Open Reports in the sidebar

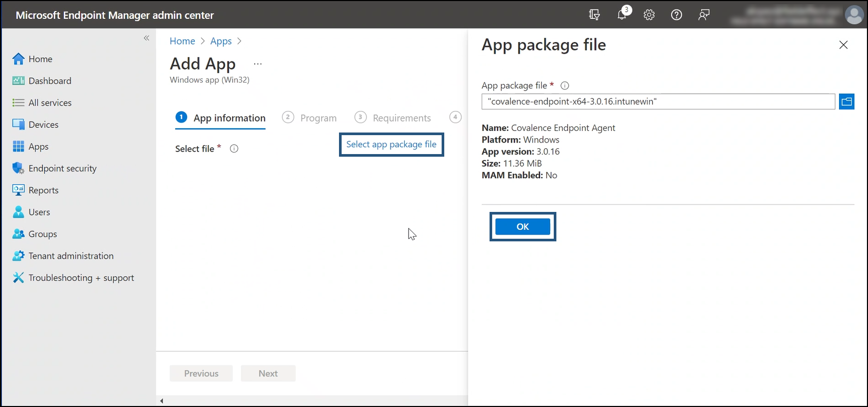click(x=35, y=190)
